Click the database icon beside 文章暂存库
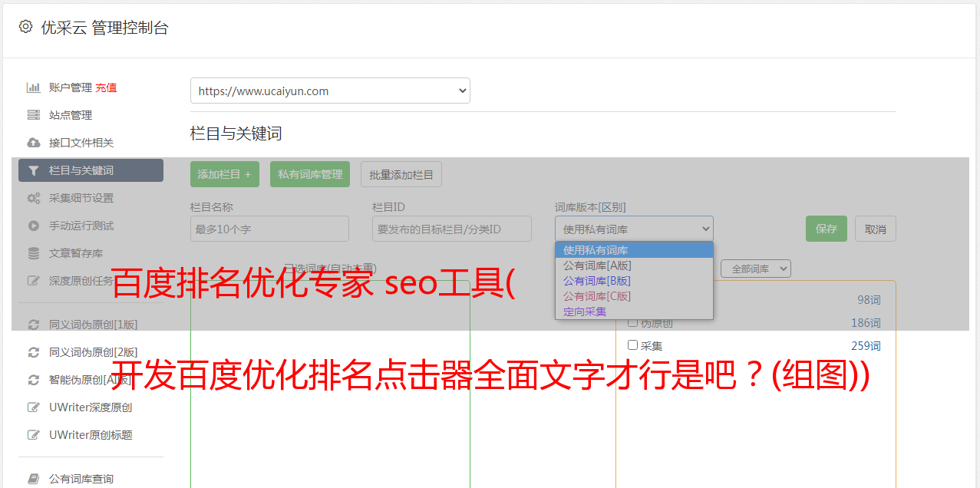 tap(33, 253)
